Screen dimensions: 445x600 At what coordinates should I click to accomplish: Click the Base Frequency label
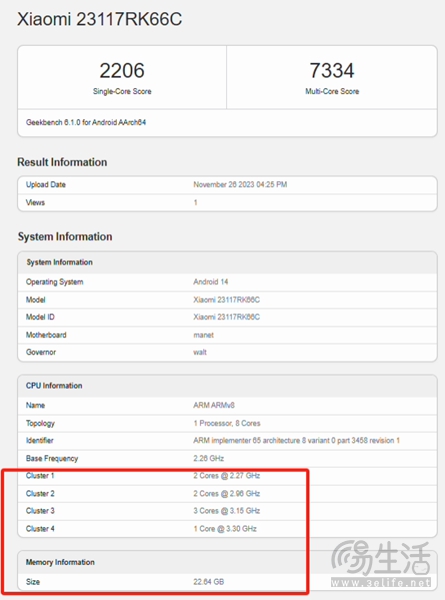coord(52,458)
